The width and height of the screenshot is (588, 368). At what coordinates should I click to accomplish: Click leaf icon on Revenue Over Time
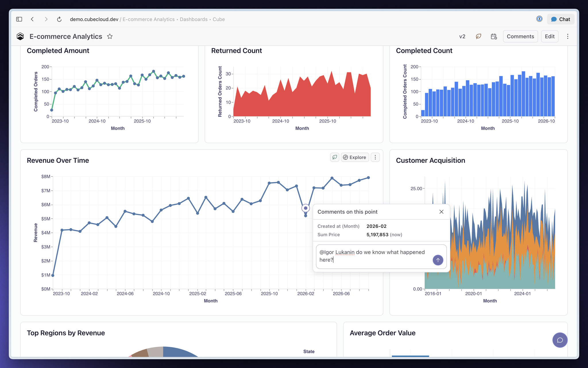pyautogui.click(x=334, y=157)
